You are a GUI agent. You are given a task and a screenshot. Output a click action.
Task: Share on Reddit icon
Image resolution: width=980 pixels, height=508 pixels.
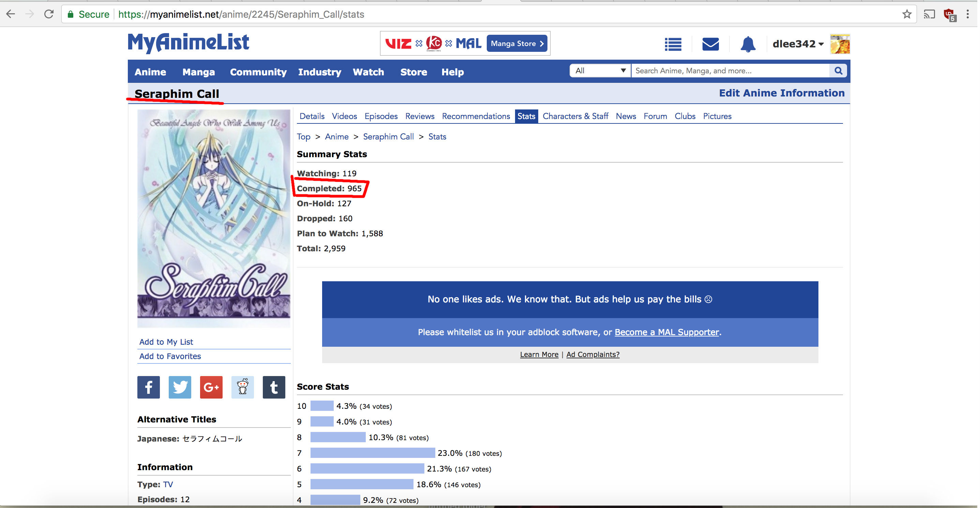pos(243,388)
